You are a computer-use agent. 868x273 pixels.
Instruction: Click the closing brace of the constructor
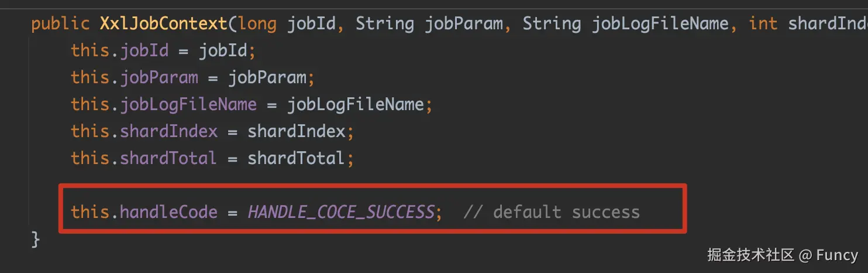pyautogui.click(x=36, y=238)
